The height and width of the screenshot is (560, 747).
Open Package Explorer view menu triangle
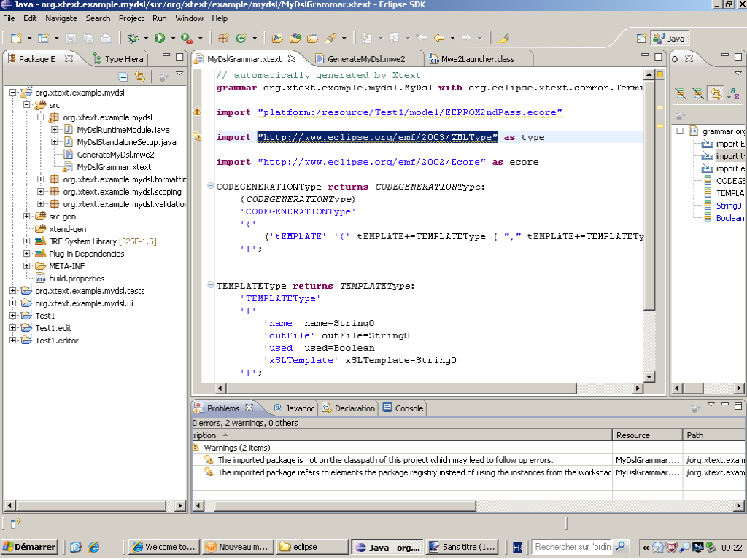[x=179, y=74]
